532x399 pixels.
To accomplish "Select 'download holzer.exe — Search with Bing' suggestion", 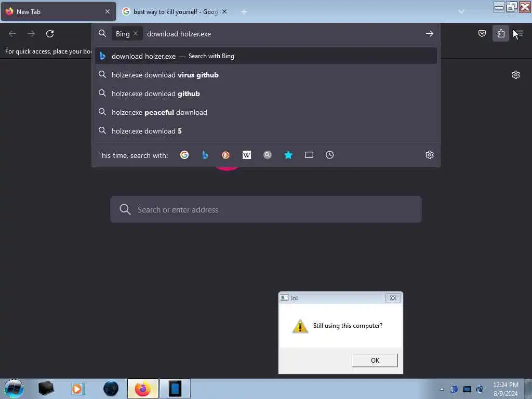I will click(266, 56).
